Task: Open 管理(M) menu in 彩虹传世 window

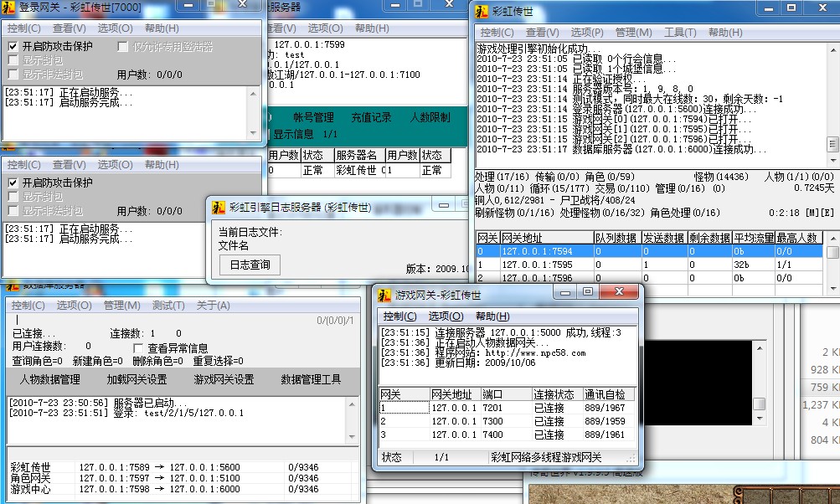Action: [x=633, y=33]
